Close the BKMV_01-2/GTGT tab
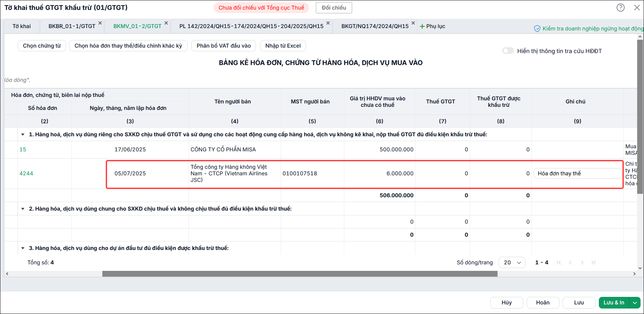644x314 pixels. click(x=166, y=23)
